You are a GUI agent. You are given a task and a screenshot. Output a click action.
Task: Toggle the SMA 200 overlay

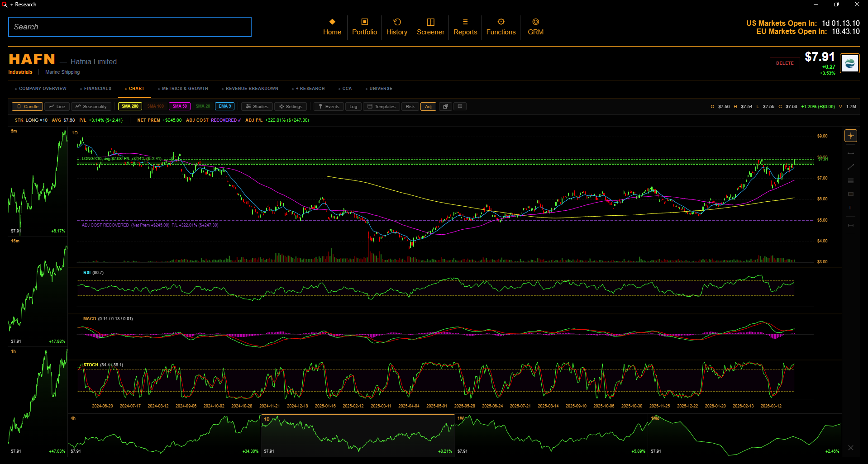click(x=130, y=106)
